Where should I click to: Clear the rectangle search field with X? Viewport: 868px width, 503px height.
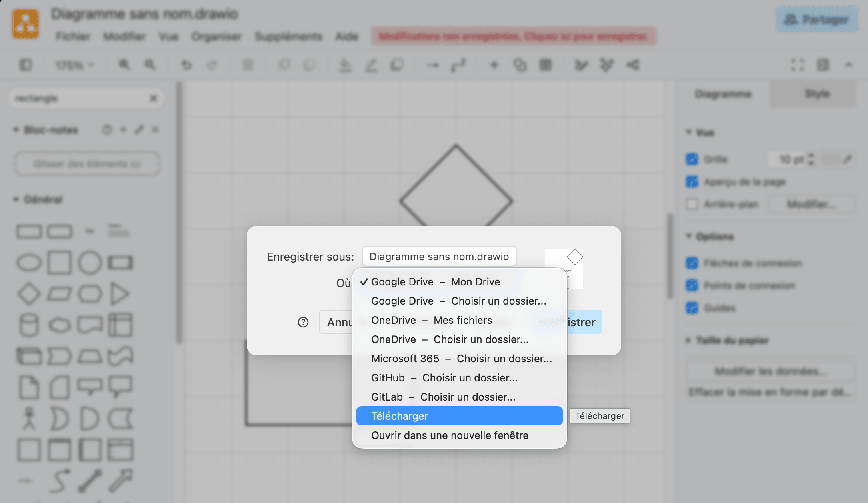coord(153,98)
